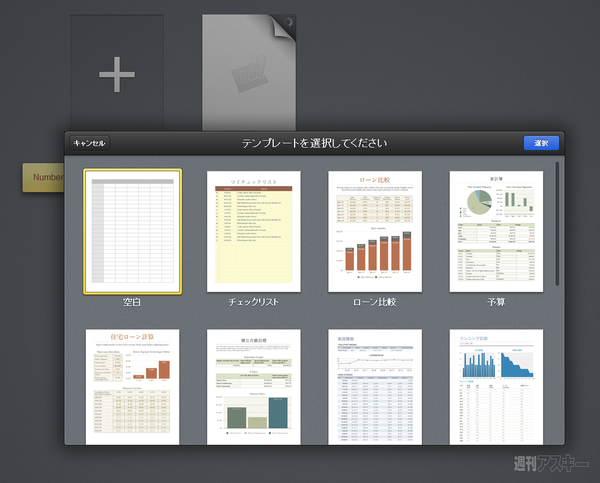Click the plus icon to create new spreadsheet

pyautogui.click(x=117, y=74)
